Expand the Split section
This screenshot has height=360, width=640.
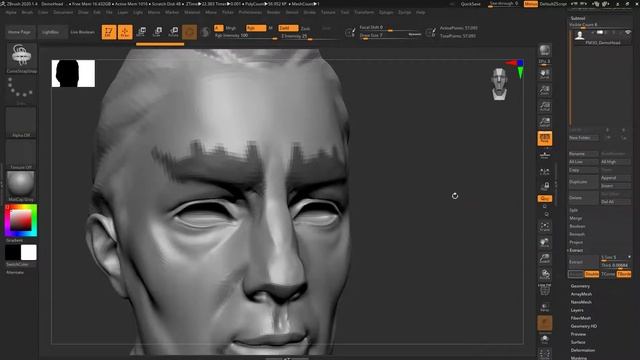[573, 210]
